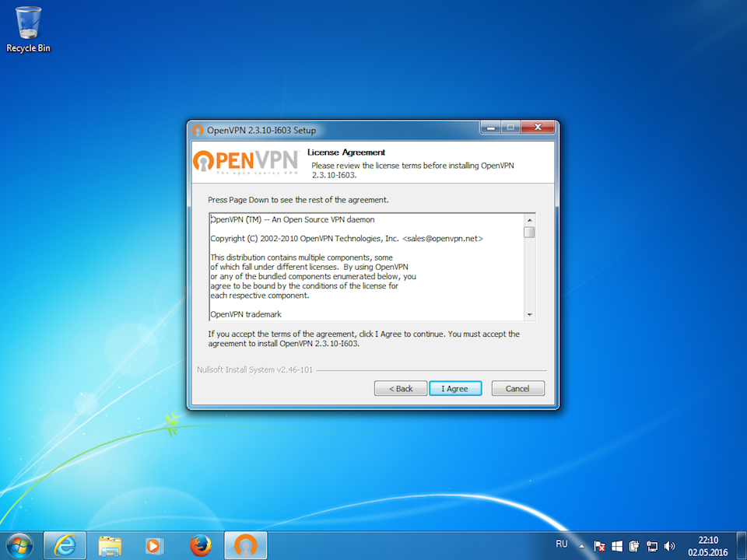Show hidden tray icons arrow
Screen dimensions: 747x560
click(x=581, y=545)
